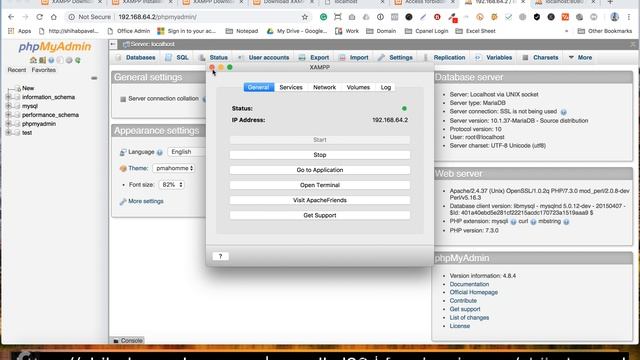Collapse all in the navigation tree
Image resolution: width=640 pixels, height=360 pixels.
[x=94, y=78]
